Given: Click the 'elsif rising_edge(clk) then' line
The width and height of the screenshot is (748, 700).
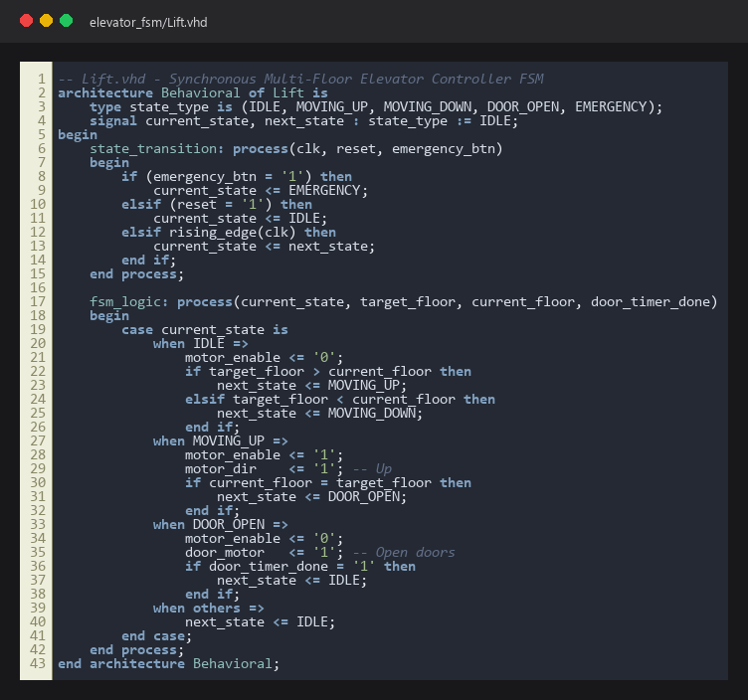Looking at the screenshot, I should tap(229, 233).
